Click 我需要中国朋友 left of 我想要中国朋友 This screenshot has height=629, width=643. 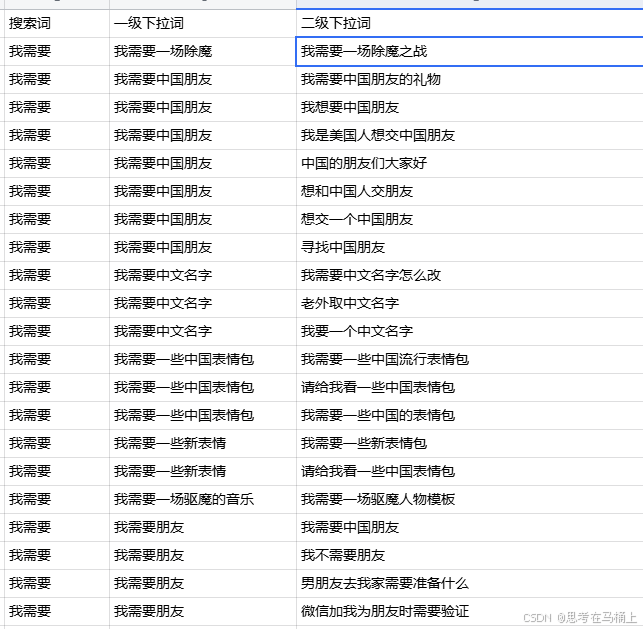coord(203,107)
